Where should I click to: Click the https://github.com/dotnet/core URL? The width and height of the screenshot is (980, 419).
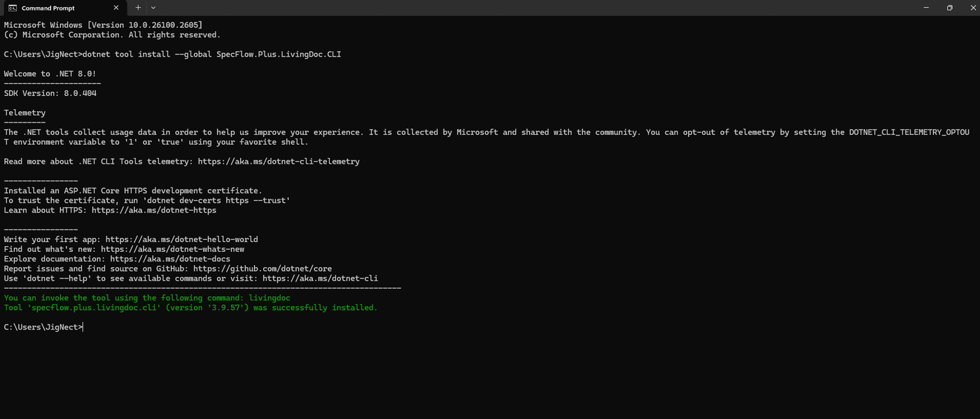pos(262,269)
